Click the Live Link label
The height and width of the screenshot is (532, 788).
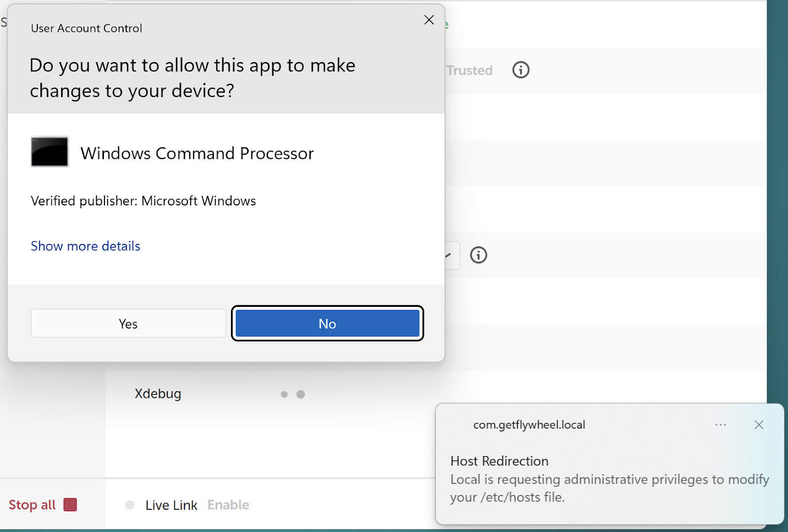click(171, 505)
